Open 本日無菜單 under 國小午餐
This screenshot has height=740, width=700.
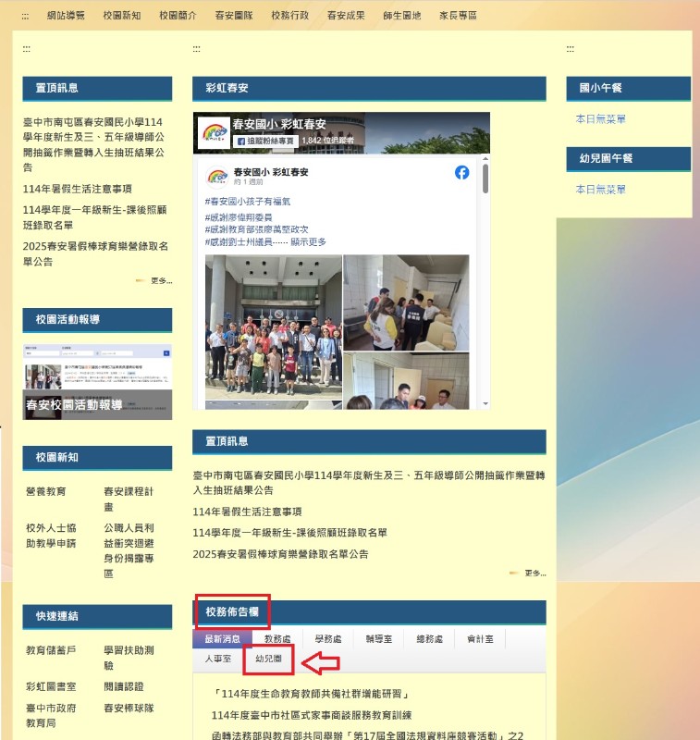pos(600,119)
